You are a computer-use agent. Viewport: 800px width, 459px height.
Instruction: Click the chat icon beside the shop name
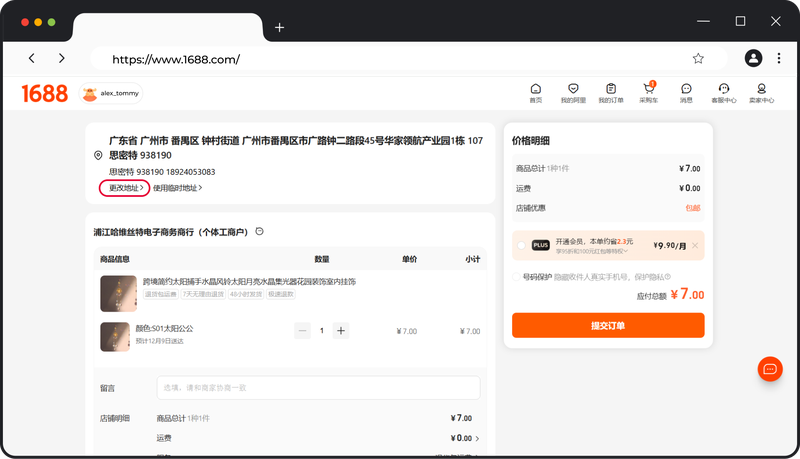click(x=259, y=232)
